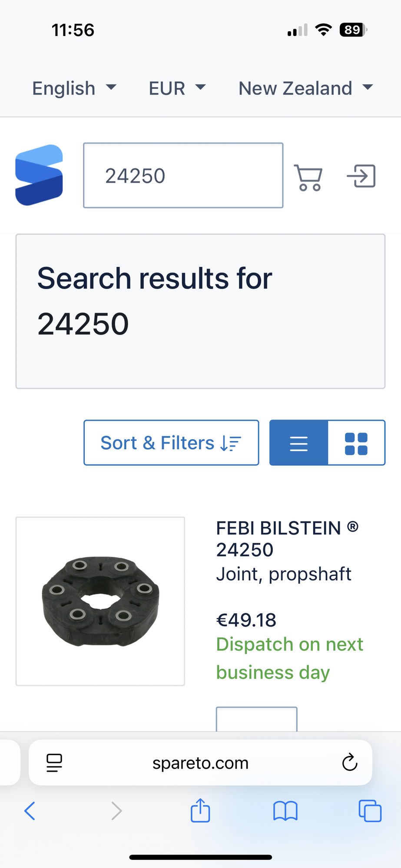Open the EUR currency dropdown
Image resolution: width=401 pixels, height=868 pixels.
tap(177, 88)
